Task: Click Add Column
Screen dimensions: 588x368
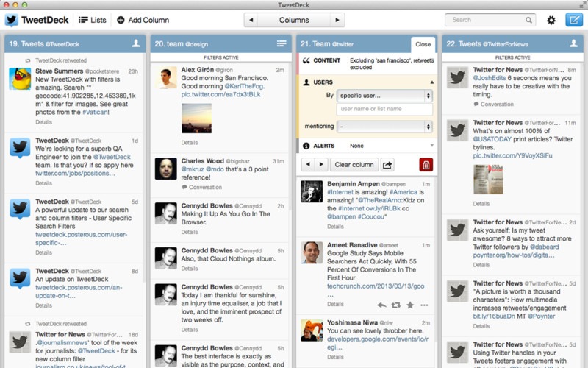Action: pyautogui.click(x=143, y=20)
